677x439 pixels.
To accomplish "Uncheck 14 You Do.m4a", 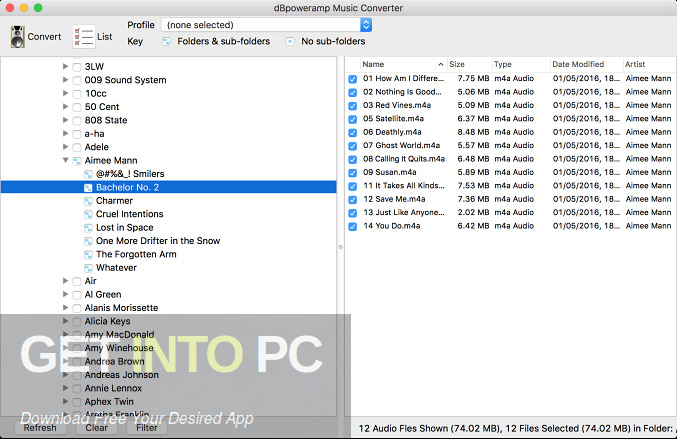I will [x=353, y=226].
